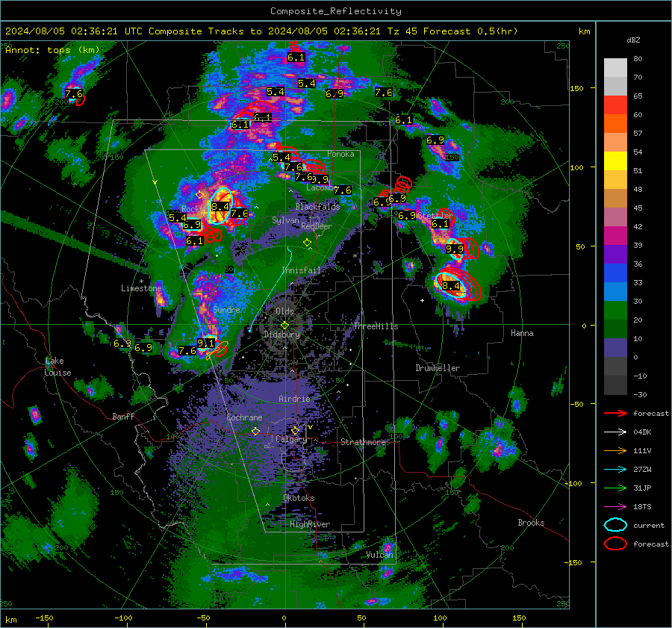
Task: Click the storm ellipse labeled 8.4 west of Hanna
Action: (x=450, y=285)
